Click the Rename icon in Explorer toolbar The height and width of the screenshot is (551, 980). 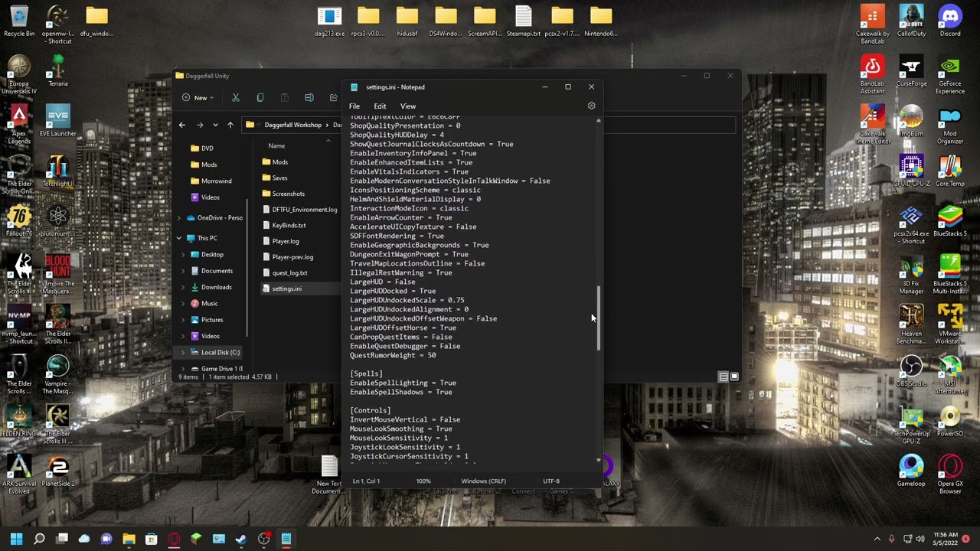point(309,98)
